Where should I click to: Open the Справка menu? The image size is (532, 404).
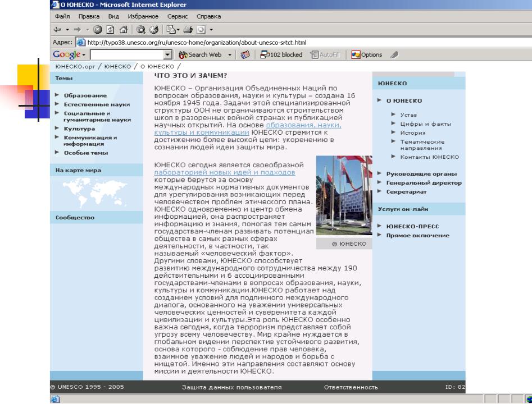(208, 16)
